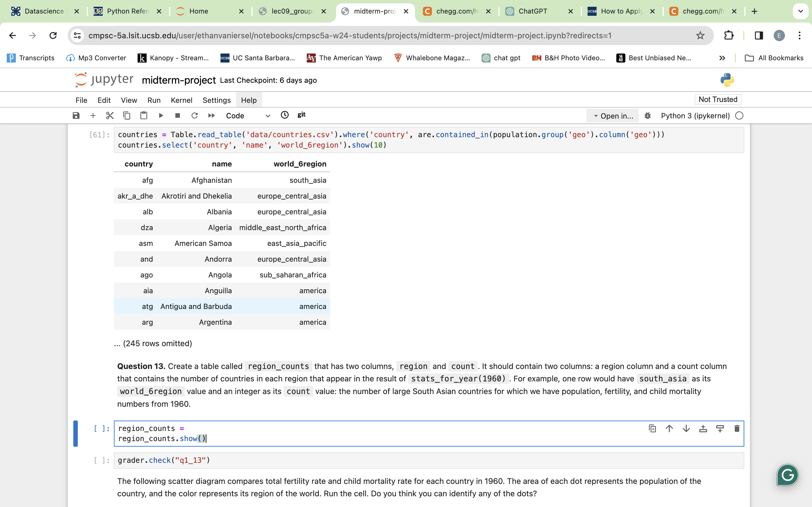Bookmark the page with the star icon
Viewport: 812px width, 507px height.
click(700, 35)
